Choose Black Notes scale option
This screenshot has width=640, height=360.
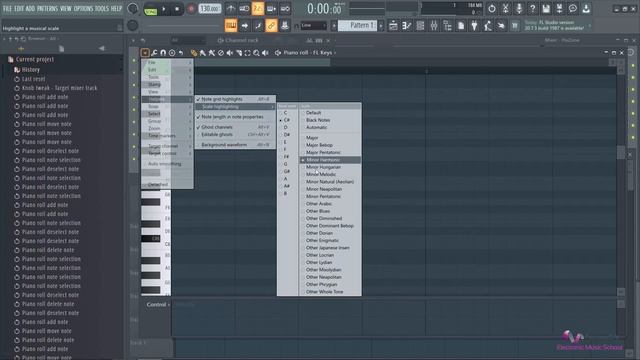pos(330,120)
